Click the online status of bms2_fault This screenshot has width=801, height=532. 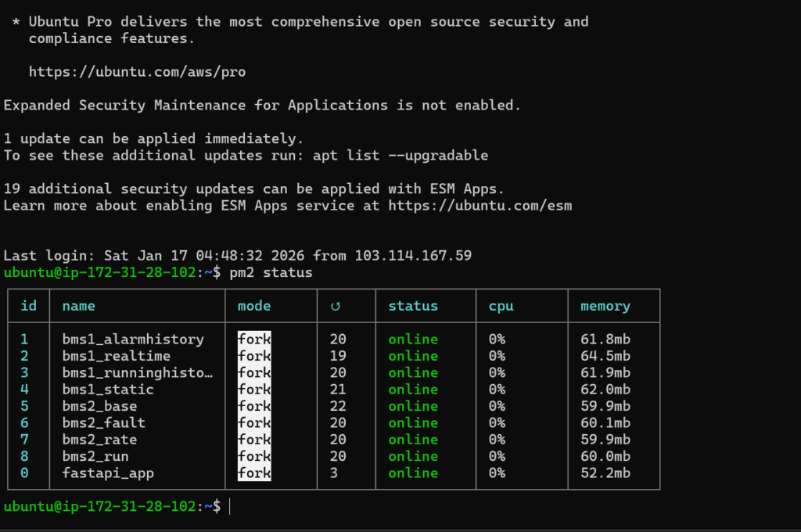pos(413,423)
